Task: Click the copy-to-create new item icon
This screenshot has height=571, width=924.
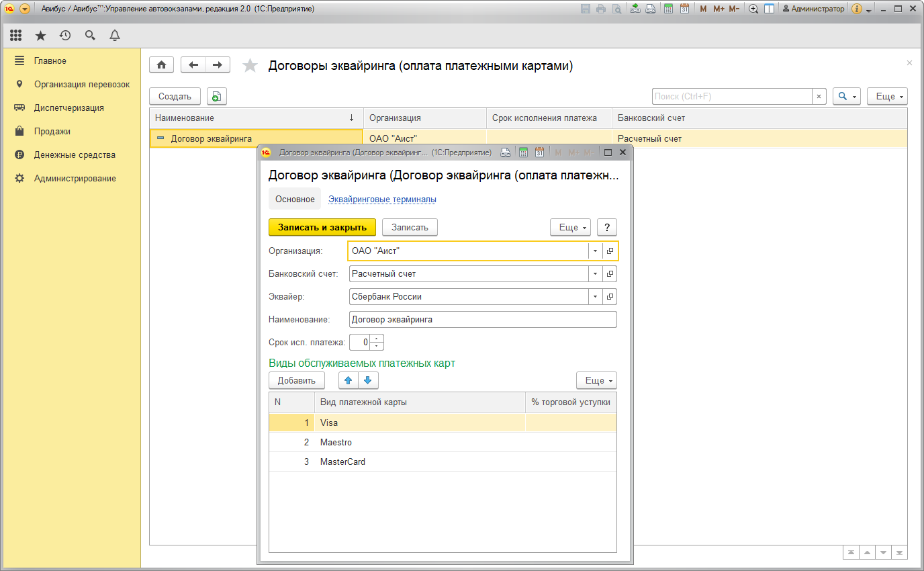Action: (216, 97)
